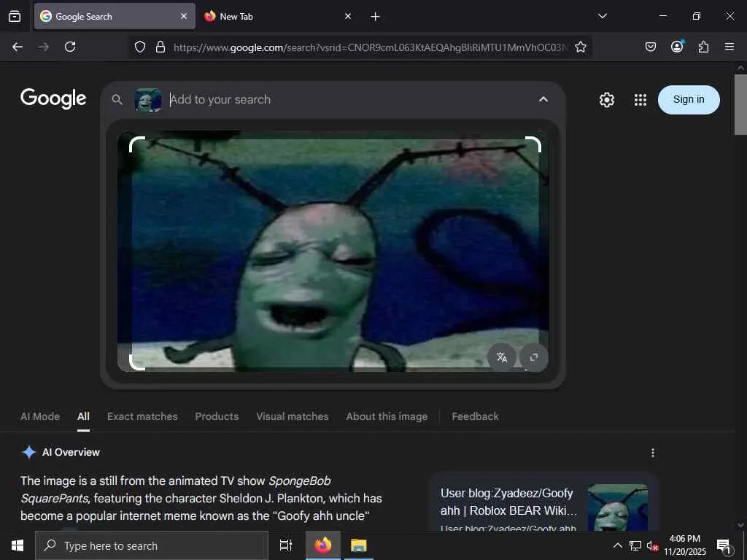747x560 pixels.
Task: Open AI Overview three-dot options menu
Action: point(653,452)
